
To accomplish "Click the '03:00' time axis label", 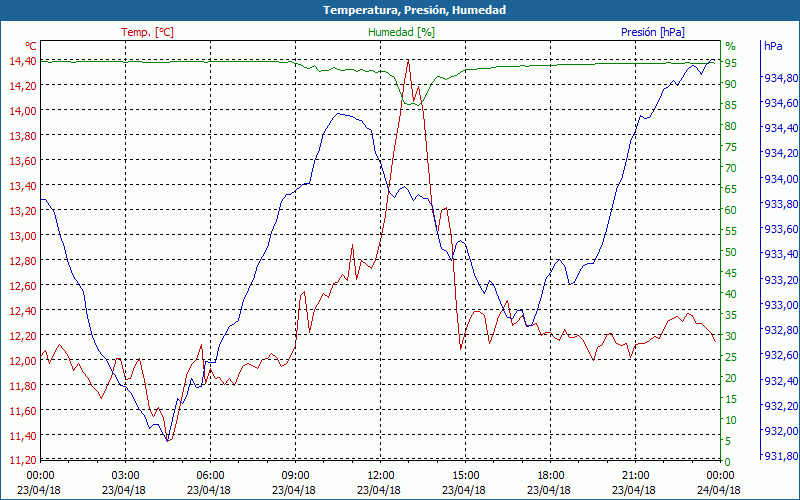I will point(126,476).
